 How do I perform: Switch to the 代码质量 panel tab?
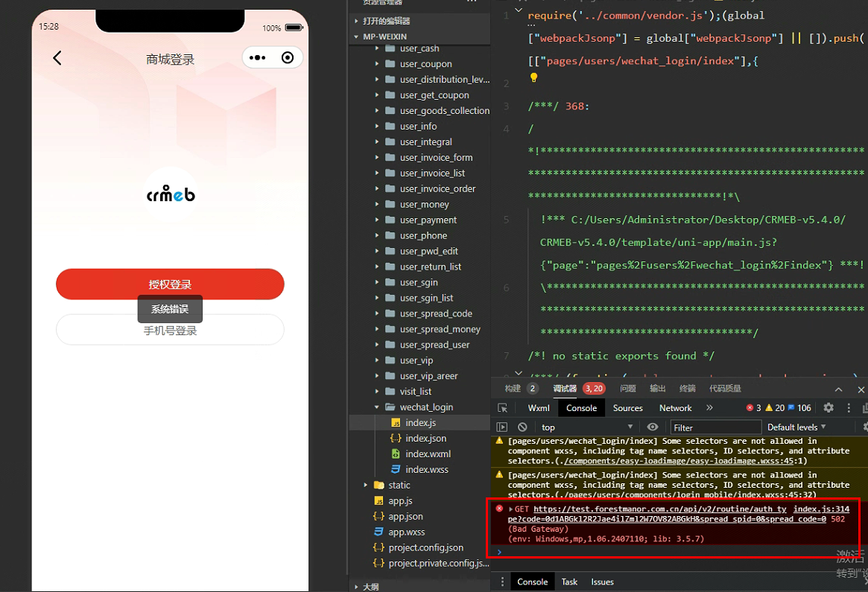click(x=725, y=389)
